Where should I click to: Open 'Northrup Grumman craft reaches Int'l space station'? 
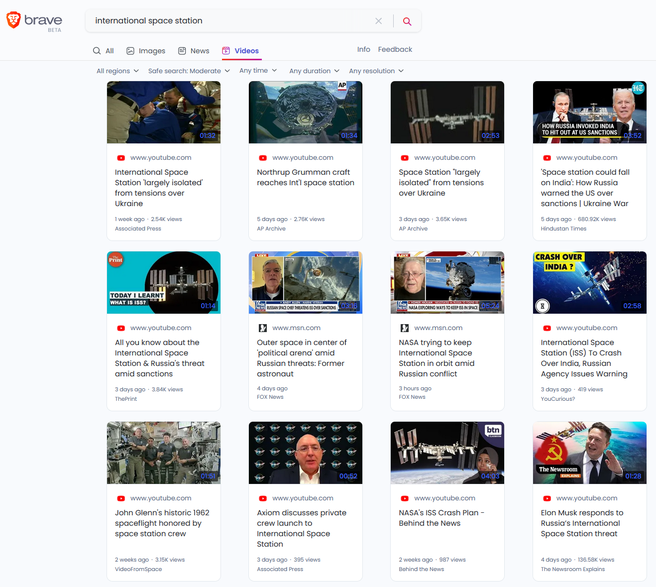coord(305,177)
